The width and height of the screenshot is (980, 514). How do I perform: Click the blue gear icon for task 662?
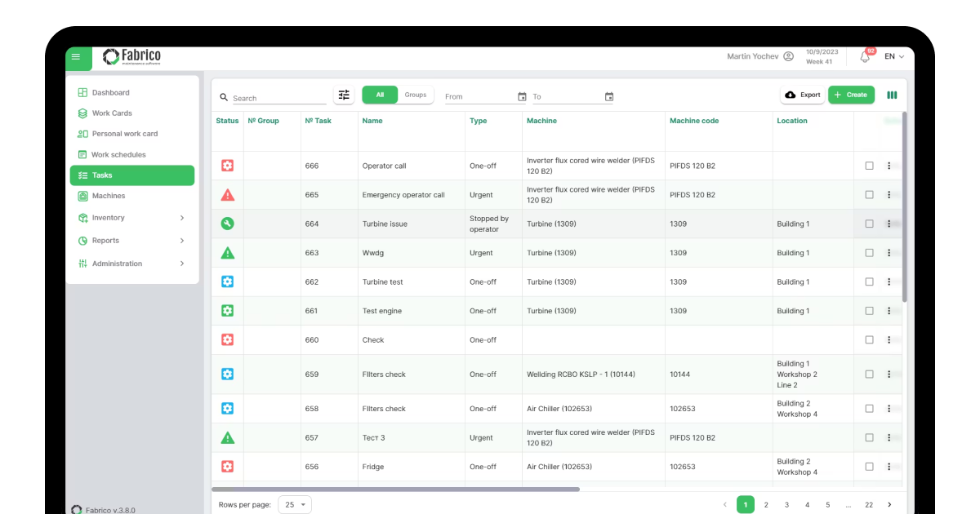click(x=228, y=281)
